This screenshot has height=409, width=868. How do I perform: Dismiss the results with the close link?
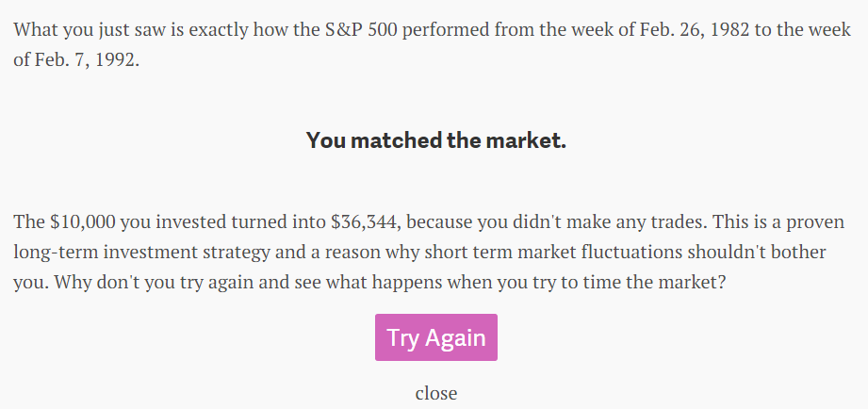coord(436,393)
